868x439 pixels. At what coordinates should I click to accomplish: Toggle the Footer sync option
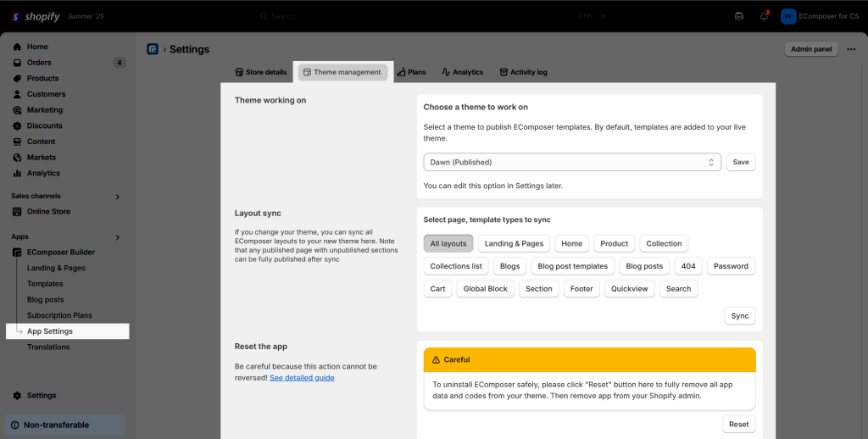click(x=581, y=289)
